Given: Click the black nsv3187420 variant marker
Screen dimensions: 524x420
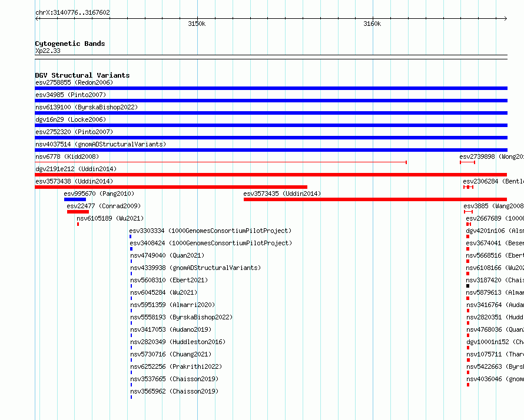Looking at the screenshot, I should pyautogui.click(x=468, y=286).
